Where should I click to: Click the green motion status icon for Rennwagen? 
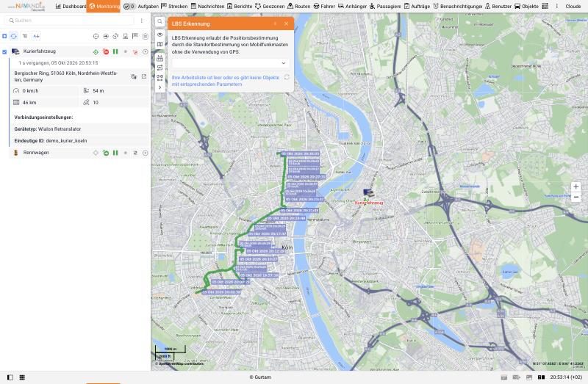click(106, 153)
